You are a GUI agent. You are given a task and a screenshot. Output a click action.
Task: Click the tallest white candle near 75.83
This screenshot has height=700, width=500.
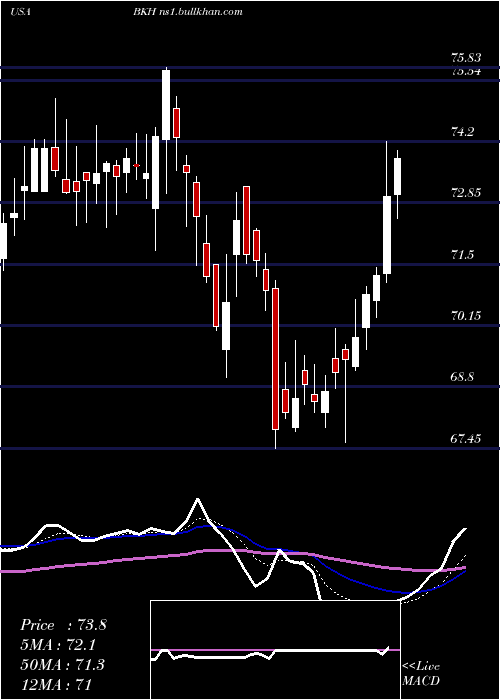click(x=166, y=105)
